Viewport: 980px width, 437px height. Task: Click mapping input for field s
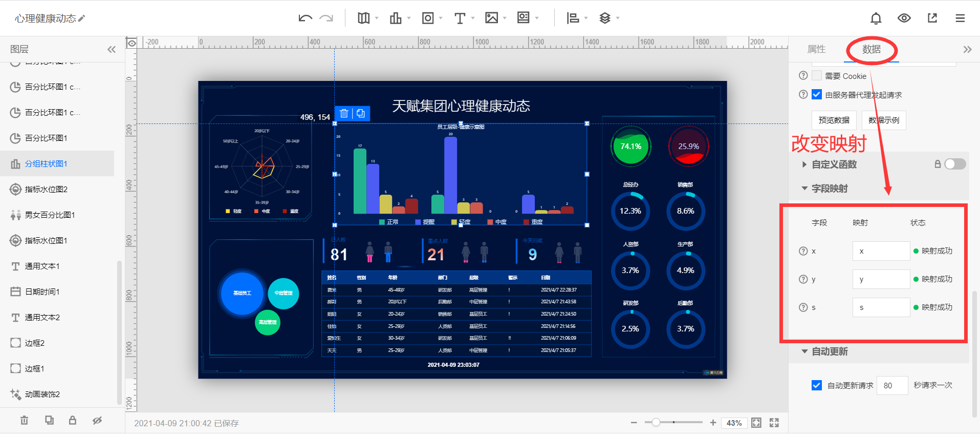(881, 307)
